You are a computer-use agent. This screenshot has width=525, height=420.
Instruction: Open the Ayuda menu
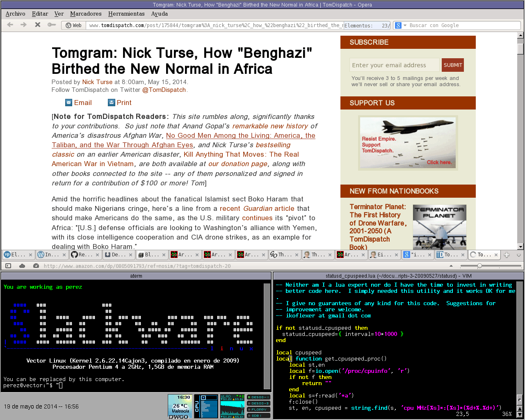[160, 14]
